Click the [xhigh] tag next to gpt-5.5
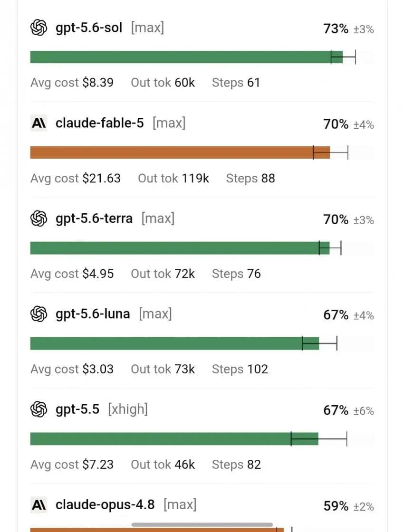The width and height of the screenshot is (404, 532). [128, 409]
